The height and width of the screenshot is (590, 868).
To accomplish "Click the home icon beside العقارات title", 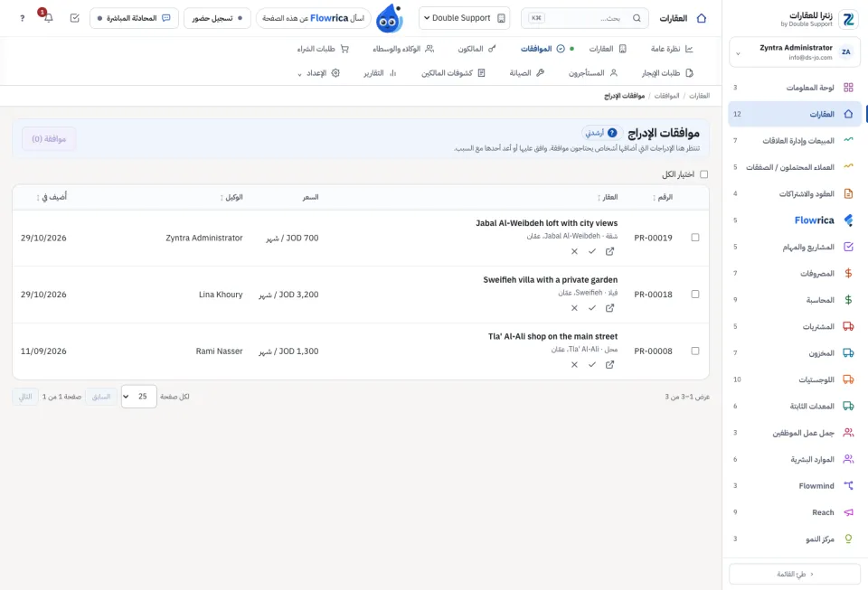I will tap(702, 18).
